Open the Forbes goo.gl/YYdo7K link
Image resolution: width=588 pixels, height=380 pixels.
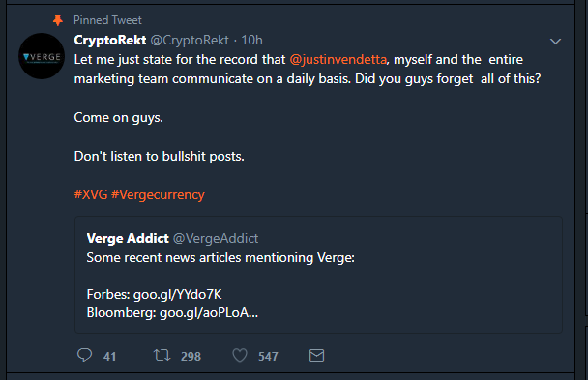[177, 295]
